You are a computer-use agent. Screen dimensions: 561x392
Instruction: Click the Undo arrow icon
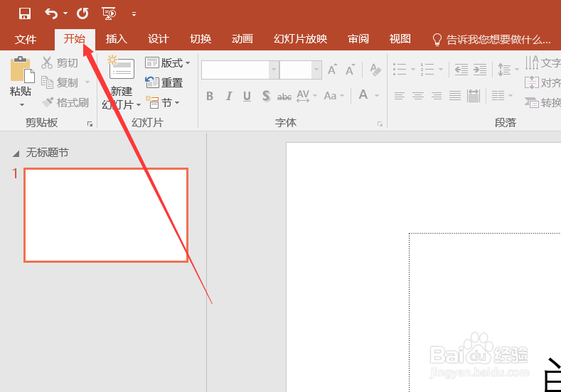(51, 13)
